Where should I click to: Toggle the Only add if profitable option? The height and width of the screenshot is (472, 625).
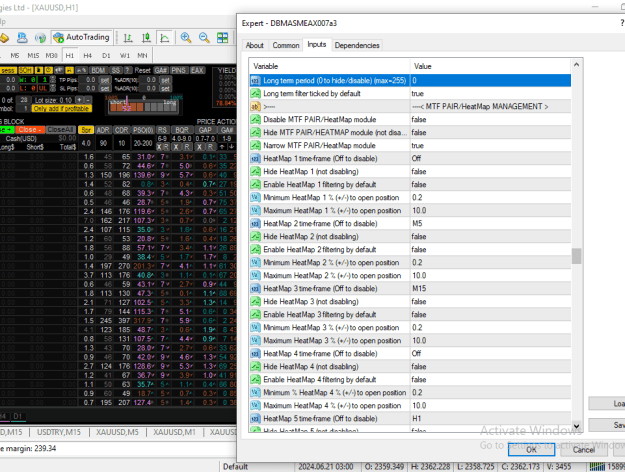(x=62, y=109)
